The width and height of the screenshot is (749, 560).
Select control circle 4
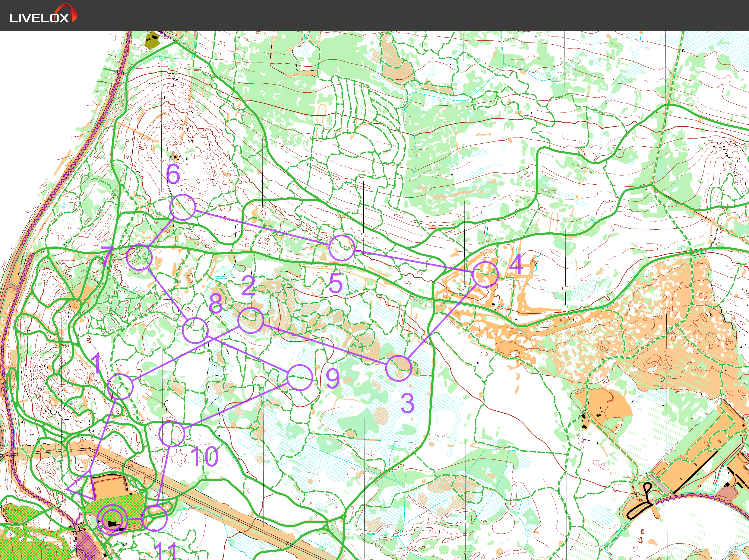(x=485, y=274)
